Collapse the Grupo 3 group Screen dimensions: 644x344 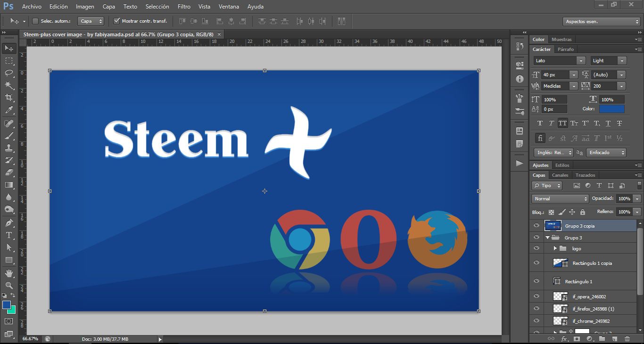click(547, 238)
